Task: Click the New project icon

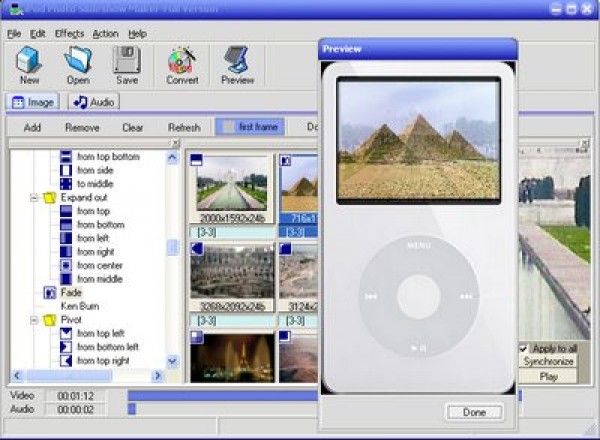Action: pyautogui.click(x=28, y=60)
